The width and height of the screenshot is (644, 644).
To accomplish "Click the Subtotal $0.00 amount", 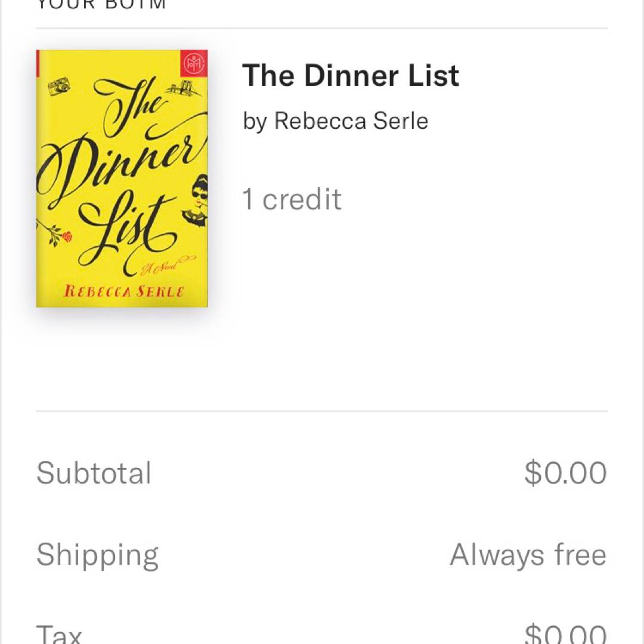I will (x=565, y=473).
